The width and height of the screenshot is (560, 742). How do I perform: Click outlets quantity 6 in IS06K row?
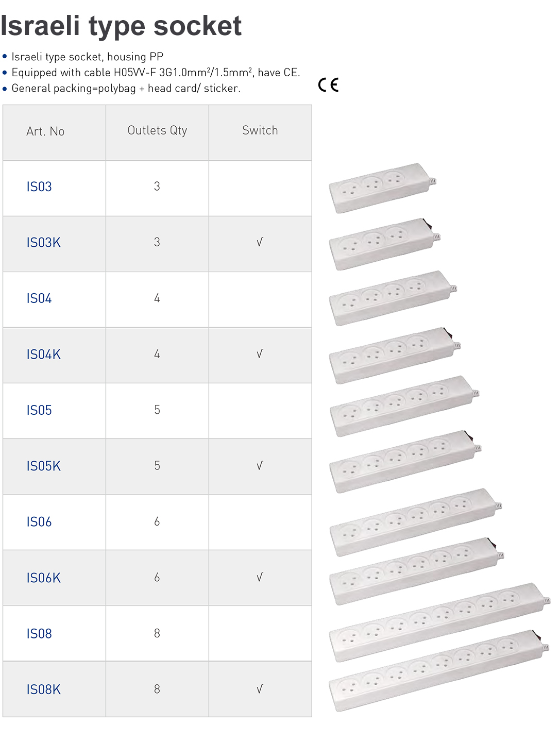pos(157,578)
